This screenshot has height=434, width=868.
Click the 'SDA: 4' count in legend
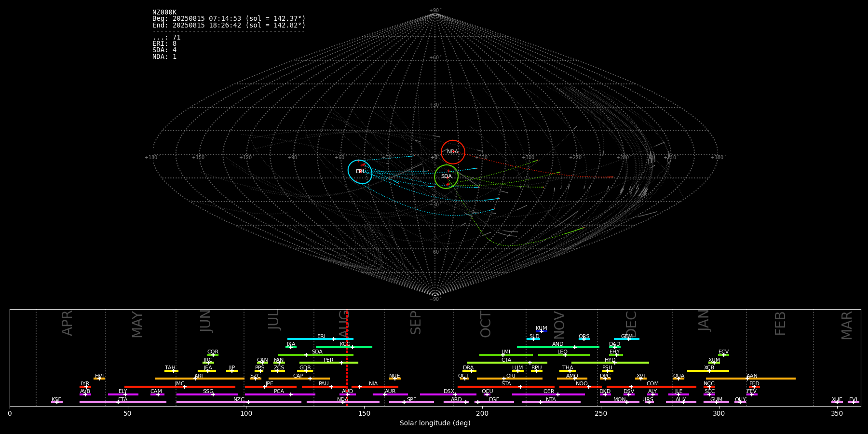[x=164, y=50]
